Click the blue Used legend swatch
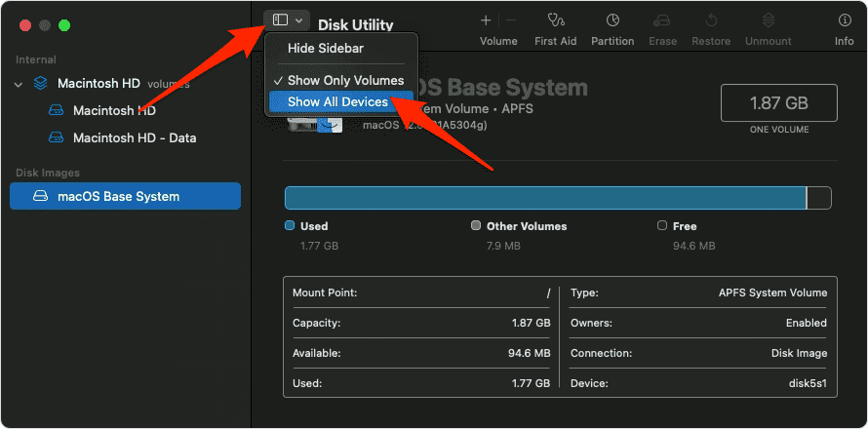Viewport: 868px width, 429px height. pyautogui.click(x=289, y=226)
